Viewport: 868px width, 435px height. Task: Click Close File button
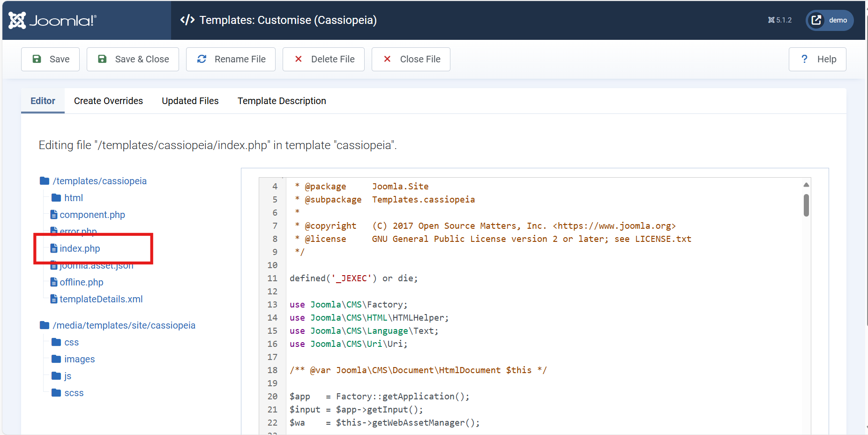tap(411, 59)
